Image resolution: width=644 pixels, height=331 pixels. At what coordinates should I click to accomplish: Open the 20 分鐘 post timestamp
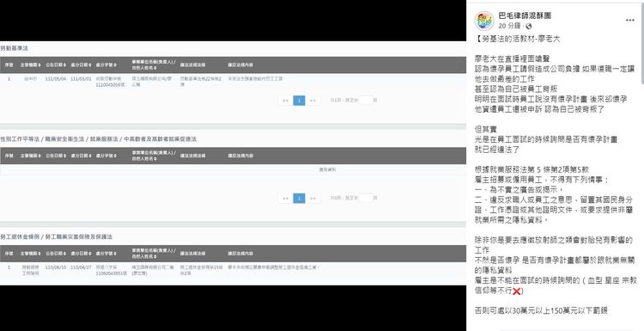509,26
